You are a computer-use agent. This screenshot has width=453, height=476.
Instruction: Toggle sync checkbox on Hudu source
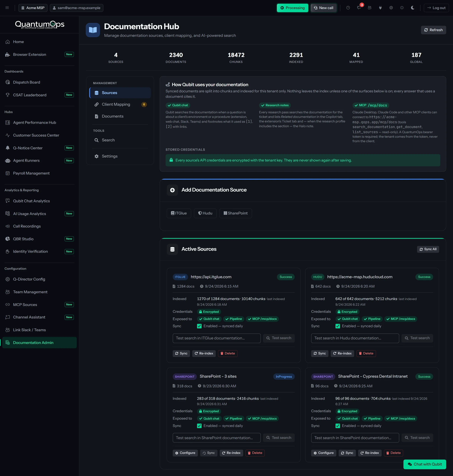(x=337, y=326)
